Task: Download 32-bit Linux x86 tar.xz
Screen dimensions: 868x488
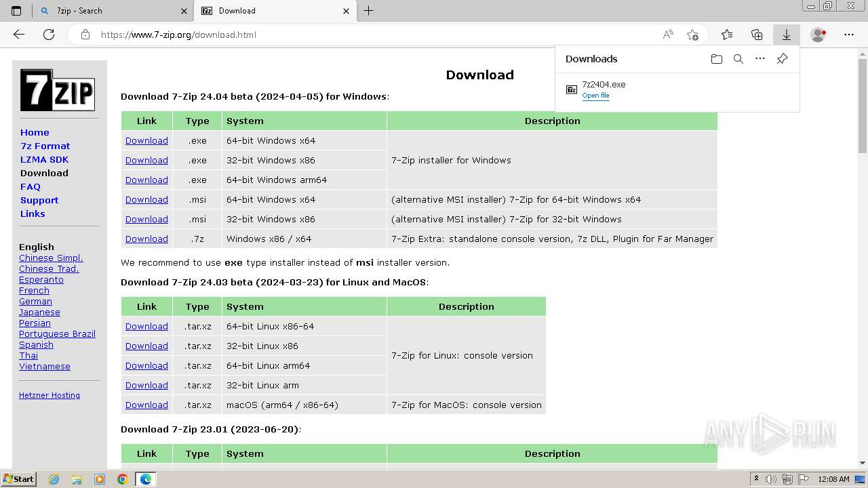Action: 146,346
